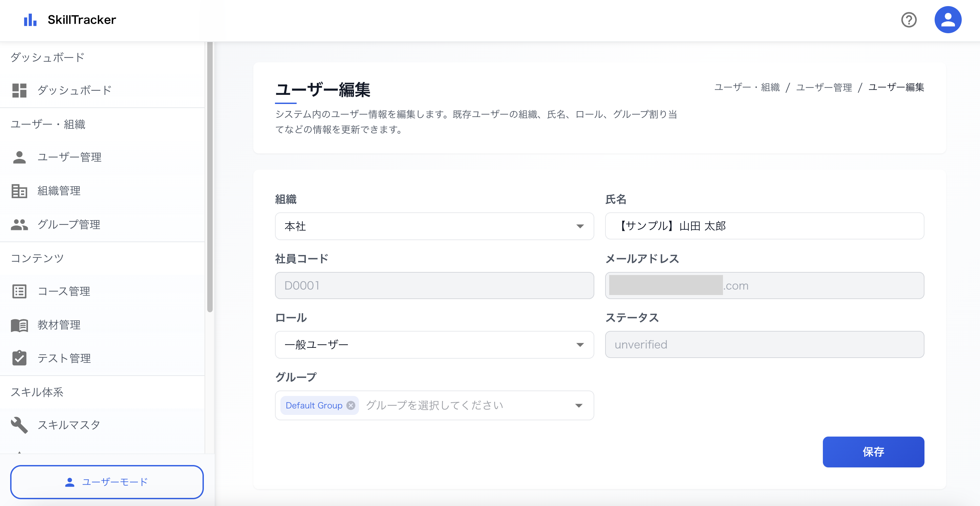Click the 組織管理 building icon
The width and height of the screenshot is (980, 506).
pos(19,191)
